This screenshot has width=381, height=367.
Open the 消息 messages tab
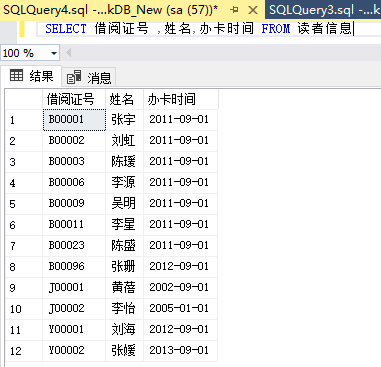point(89,78)
